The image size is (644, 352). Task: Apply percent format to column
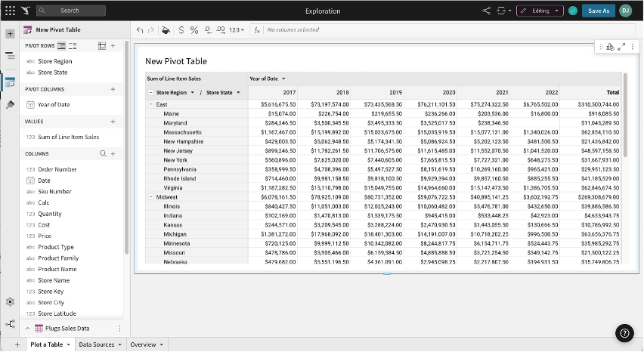coord(194,30)
